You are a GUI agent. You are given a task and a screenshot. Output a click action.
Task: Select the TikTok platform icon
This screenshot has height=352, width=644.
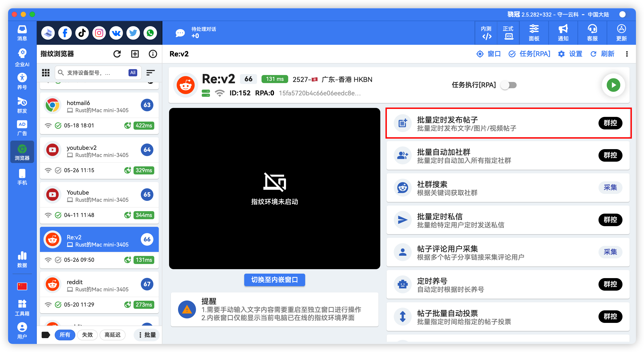point(82,33)
